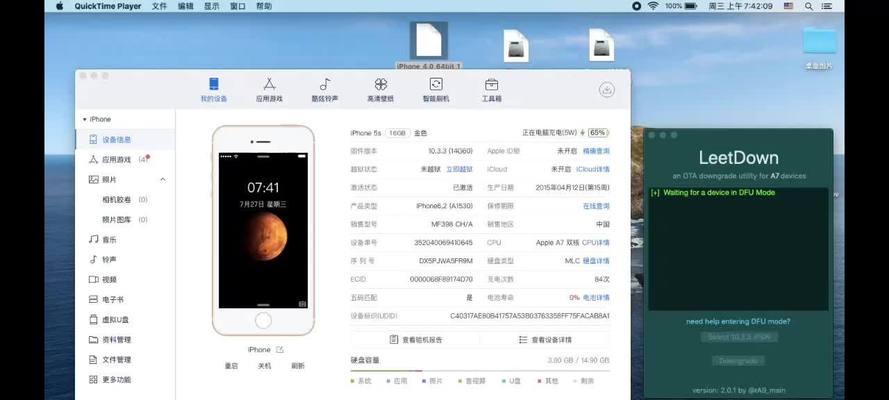Click the serial number DX5PJWA5FR9M
Screen dimensions: 889x400
(446, 261)
